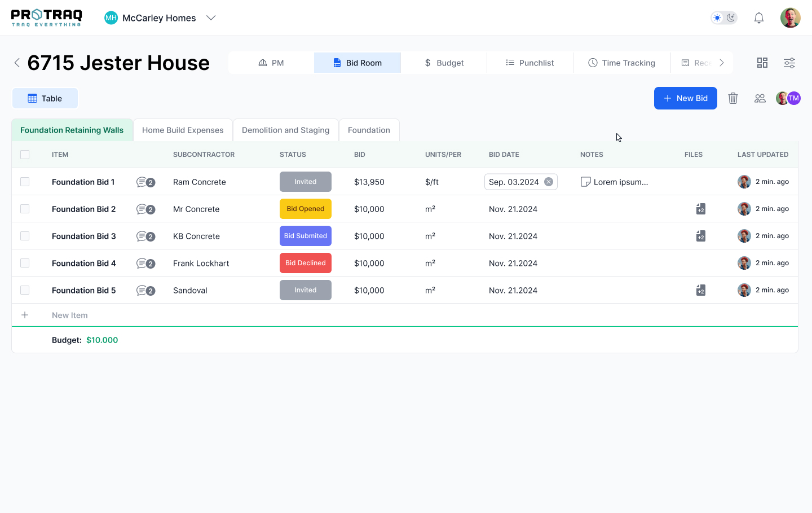Viewport: 812px width, 513px height.
Task: Open the Demolition and Staging tab
Action: click(285, 130)
